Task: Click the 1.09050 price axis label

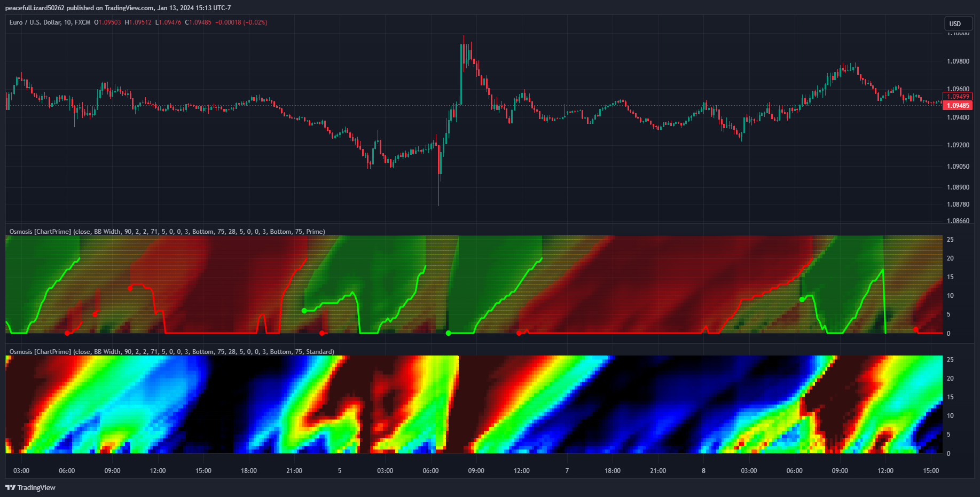Action: coord(958,167)
